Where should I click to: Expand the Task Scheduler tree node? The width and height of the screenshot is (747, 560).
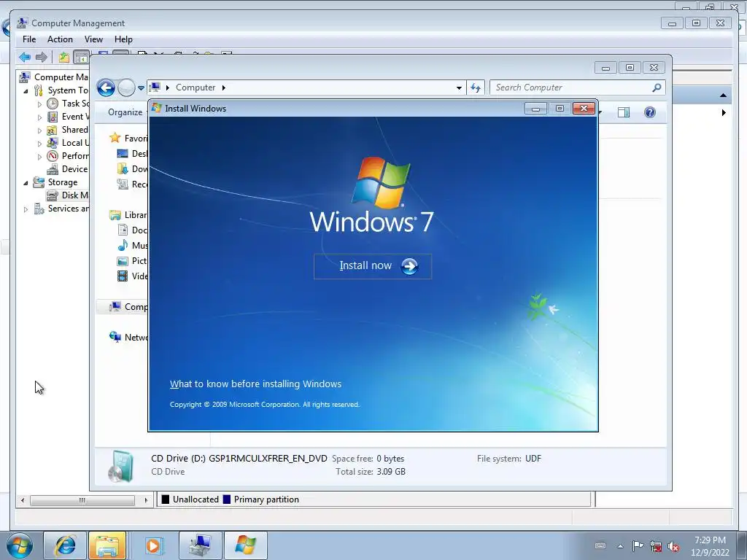click(39, 104)
